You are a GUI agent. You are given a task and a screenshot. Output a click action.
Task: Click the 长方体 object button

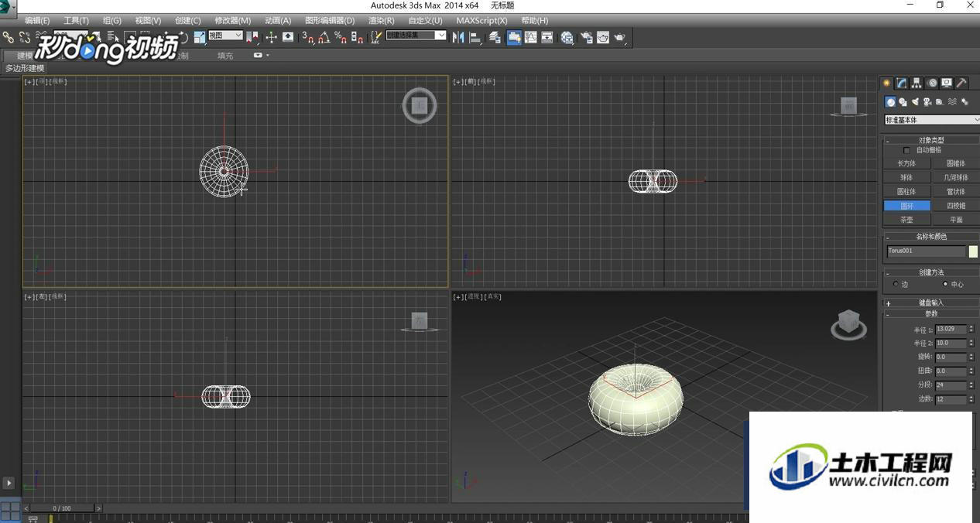point(906,163)
